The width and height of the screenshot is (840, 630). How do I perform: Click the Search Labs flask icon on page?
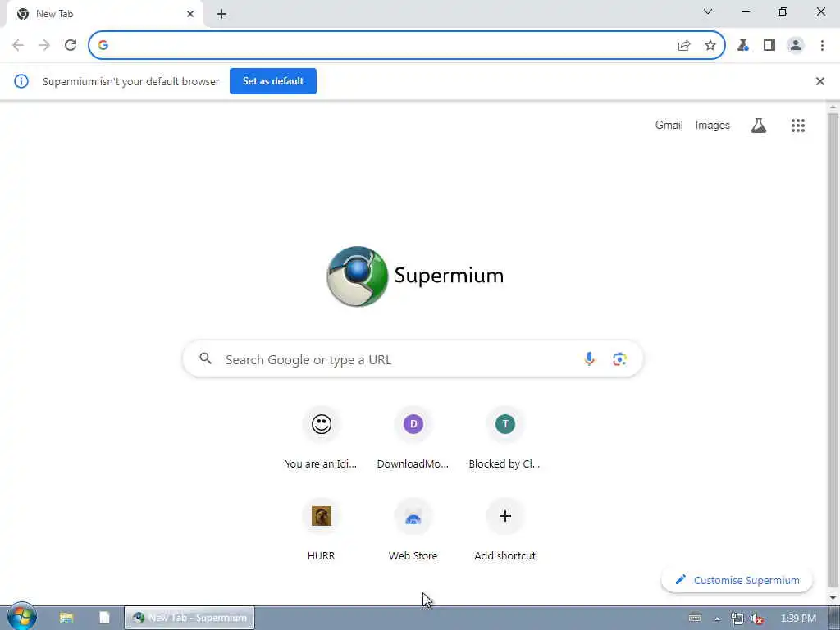coord(759,126)
